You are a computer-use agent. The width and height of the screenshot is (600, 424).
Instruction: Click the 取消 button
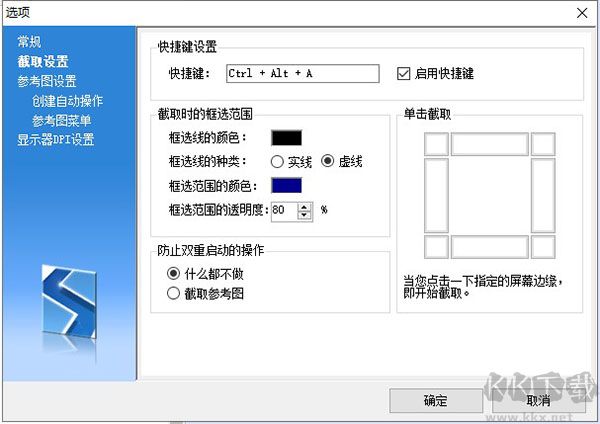coord(539,401)
